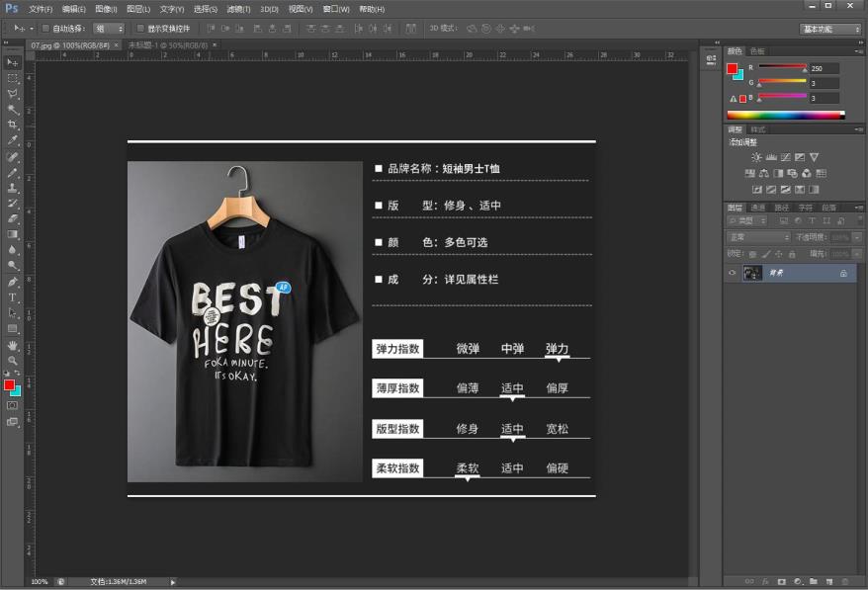Viewport: 868px width, 590px height.
Task: Select the Dodge tool
Action: pos(12,266)
